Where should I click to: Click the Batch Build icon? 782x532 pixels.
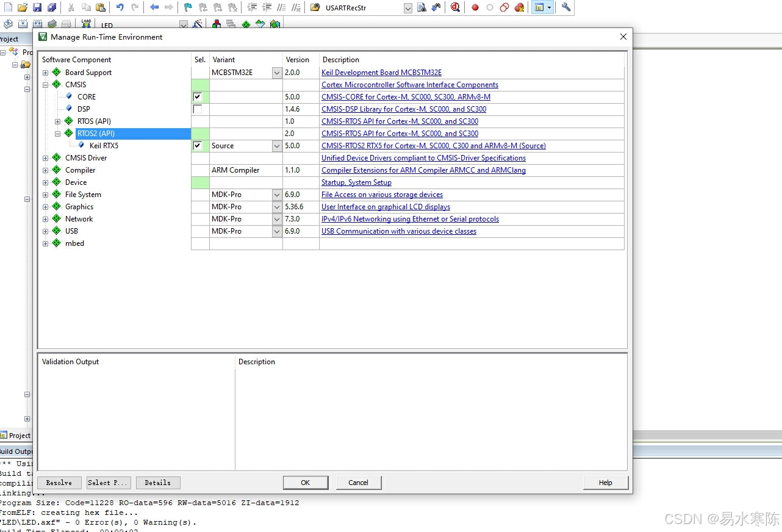tap(52, 24)
